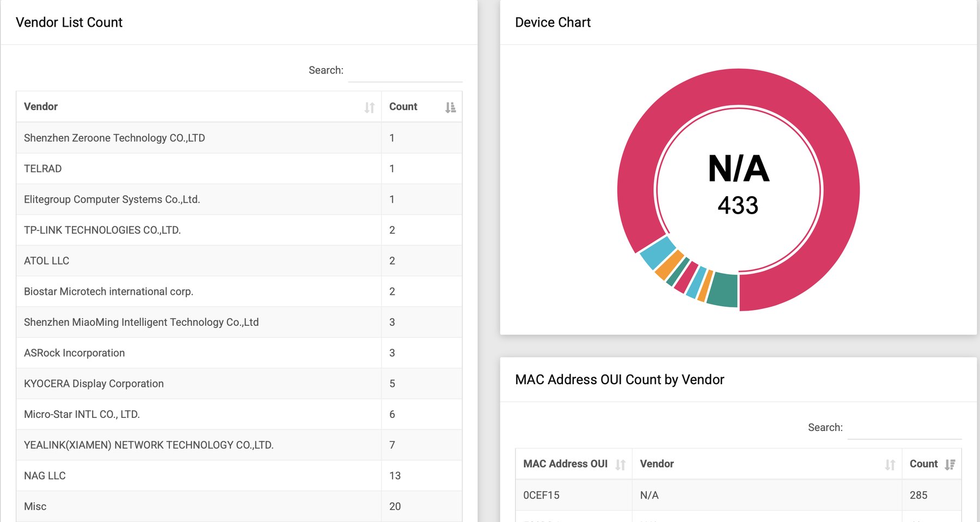Viewport: 980px width, 522px height.
Task: Select YEALINK(XIAMEN) NETWORK TECHNOLOGY CO.,LTD. row
Action: click(239, 445)
